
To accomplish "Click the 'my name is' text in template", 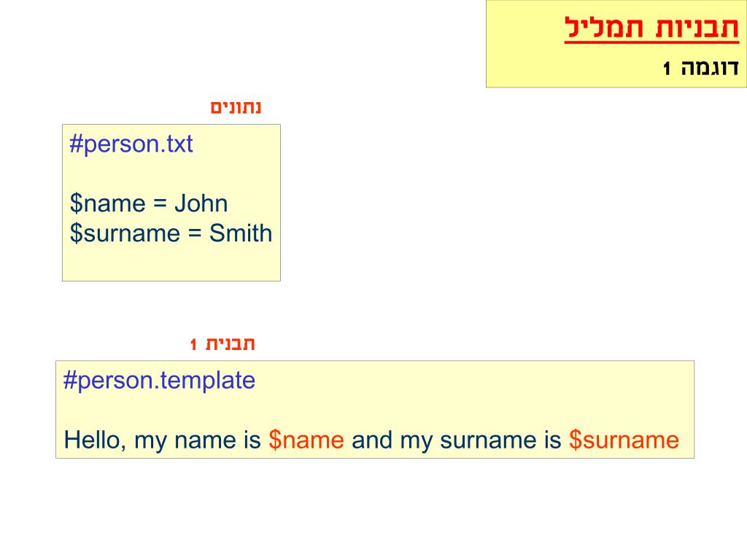I will [197, 440].
